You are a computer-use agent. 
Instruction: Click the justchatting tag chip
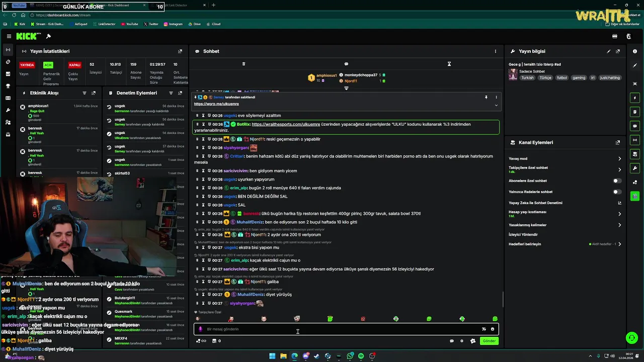coord(610,78)
